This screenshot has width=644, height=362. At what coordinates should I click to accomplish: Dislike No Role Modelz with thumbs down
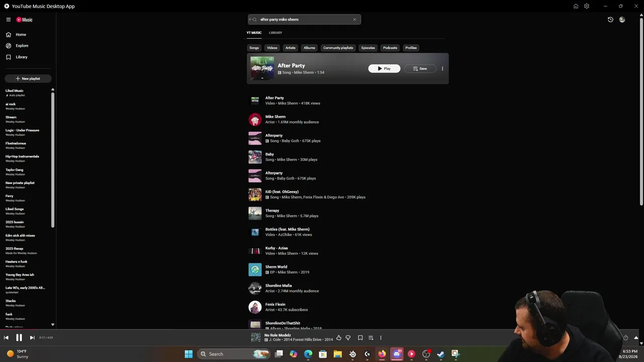pyautogui.click(x=348, y=338)
